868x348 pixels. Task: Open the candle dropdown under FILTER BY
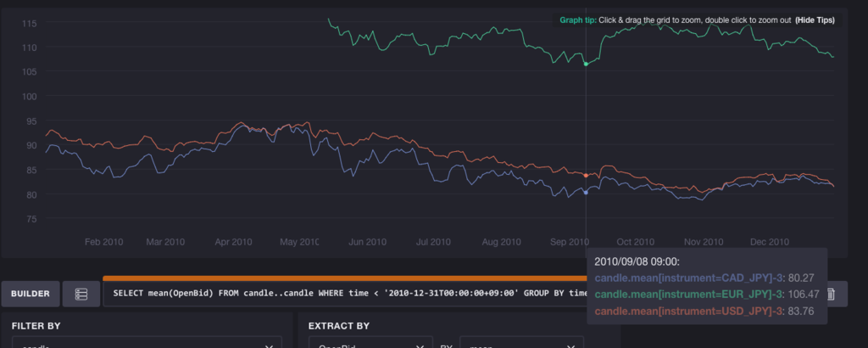147,344
